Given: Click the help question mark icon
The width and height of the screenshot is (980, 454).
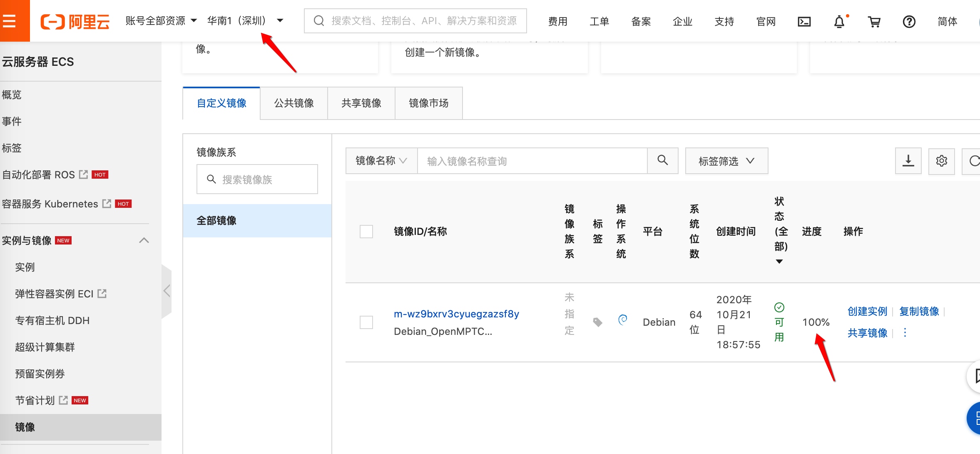Looking at the screenshot, I should [x=909, y=22].
